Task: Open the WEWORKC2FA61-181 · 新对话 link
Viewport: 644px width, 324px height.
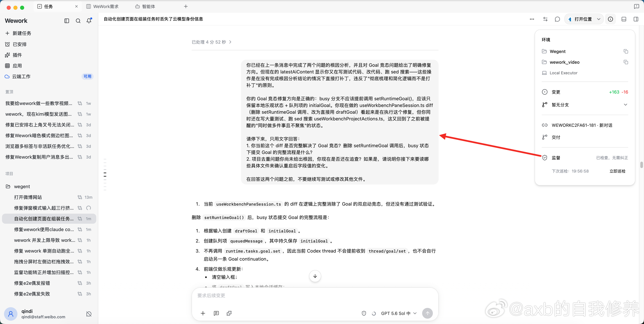Action: coord(582,125)
